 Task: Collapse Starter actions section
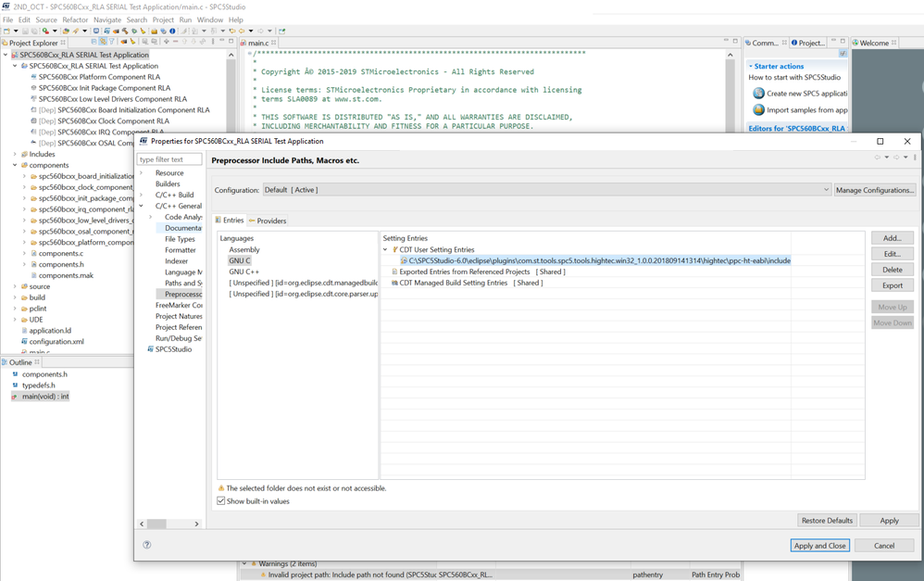(x=751, y=66)
